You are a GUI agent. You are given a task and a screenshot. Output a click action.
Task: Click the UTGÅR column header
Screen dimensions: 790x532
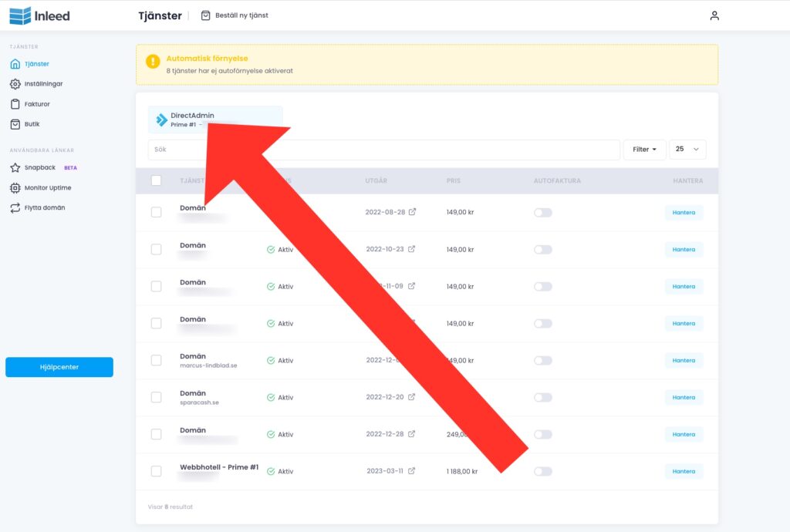[376, 180]
